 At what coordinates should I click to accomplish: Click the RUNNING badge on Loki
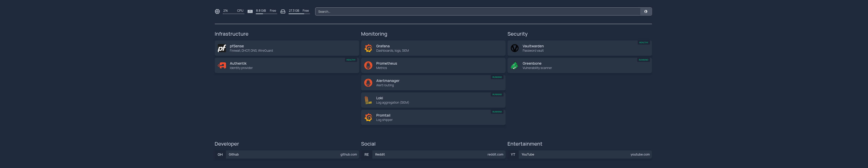pos(497,94)
